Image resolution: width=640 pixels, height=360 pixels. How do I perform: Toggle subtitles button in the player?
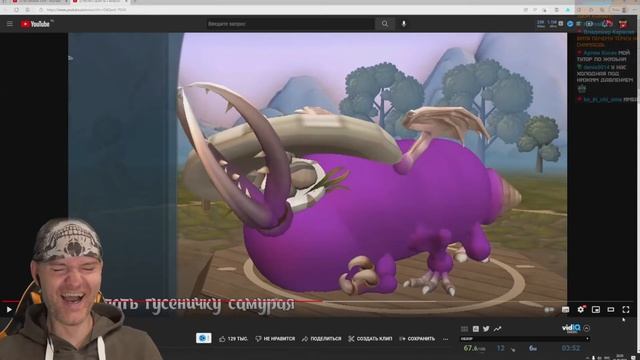click(566, 310)
